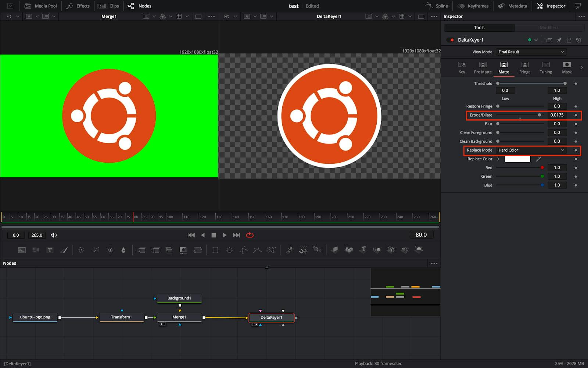This screenshot has height=368, width=588.
Task: Select the ubuntu-logo.png node
Action: [x=35, y=317]
